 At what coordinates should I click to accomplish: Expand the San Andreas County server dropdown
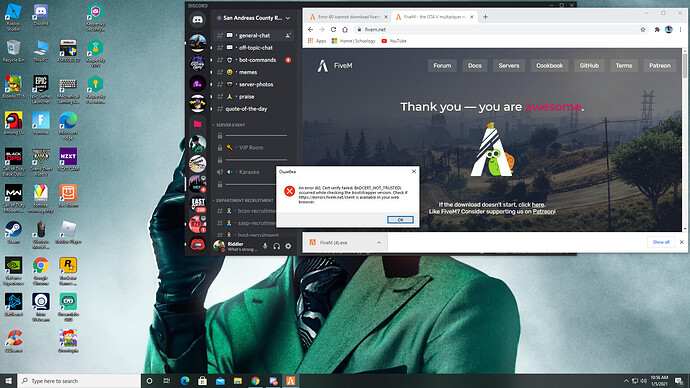pyautogui.click(x=288, y=18)
